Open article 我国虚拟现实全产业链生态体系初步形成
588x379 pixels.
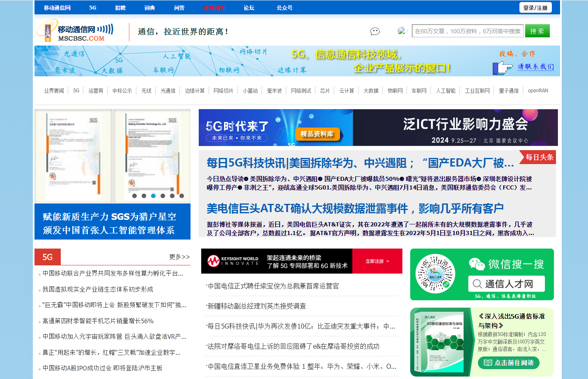tap(98, 289)
